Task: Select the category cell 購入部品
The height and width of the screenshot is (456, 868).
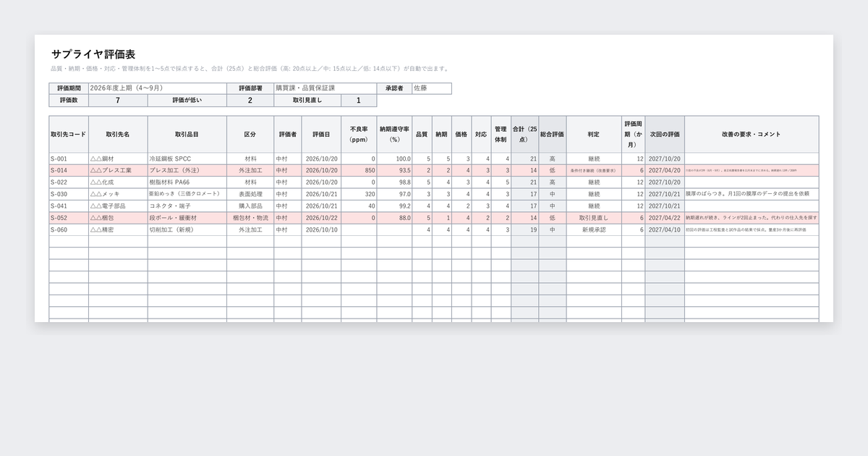Action: (x=250, y=206)
